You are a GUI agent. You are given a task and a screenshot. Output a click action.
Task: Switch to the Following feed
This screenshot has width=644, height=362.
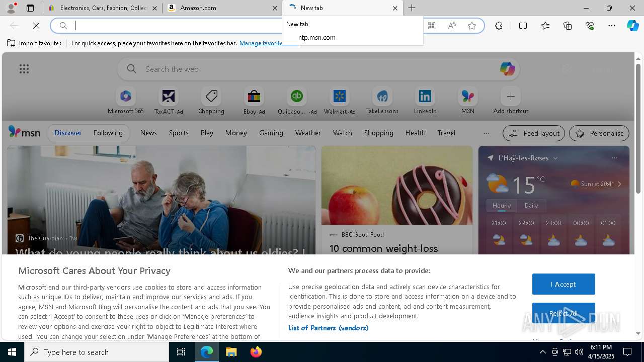(x=108, y=133)
